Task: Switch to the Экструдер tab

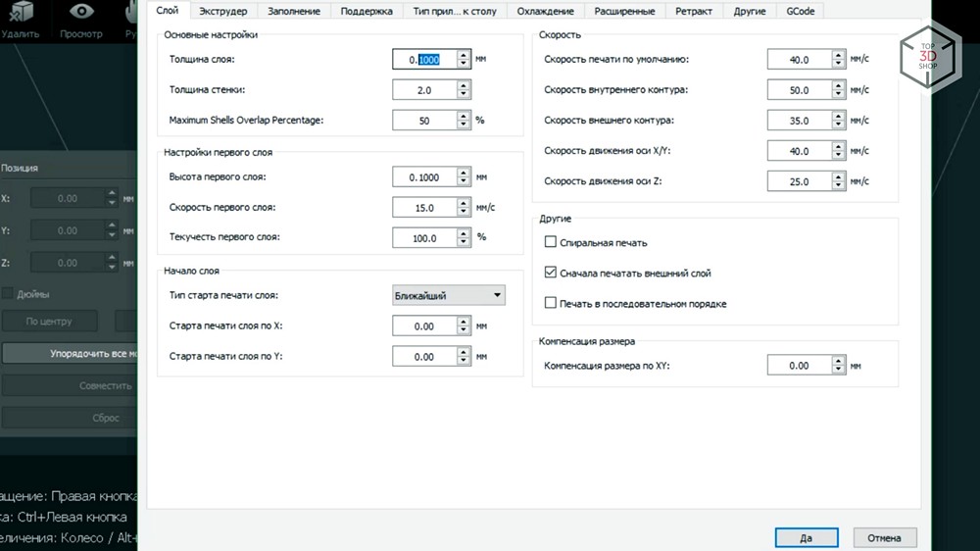Action: 223,11
